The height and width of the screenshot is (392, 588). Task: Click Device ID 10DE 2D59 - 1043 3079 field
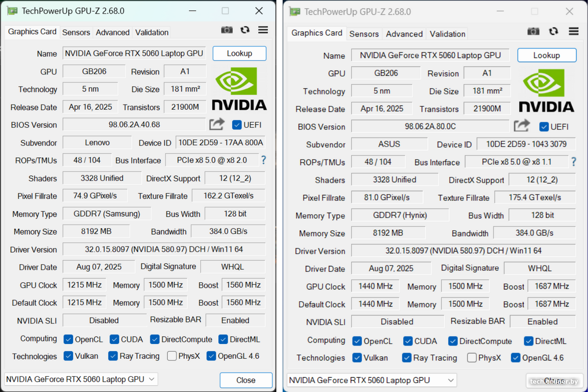pos(525,144)
